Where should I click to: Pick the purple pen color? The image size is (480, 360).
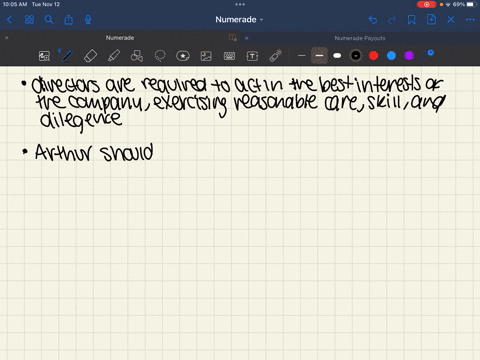[x=409, y=55]
